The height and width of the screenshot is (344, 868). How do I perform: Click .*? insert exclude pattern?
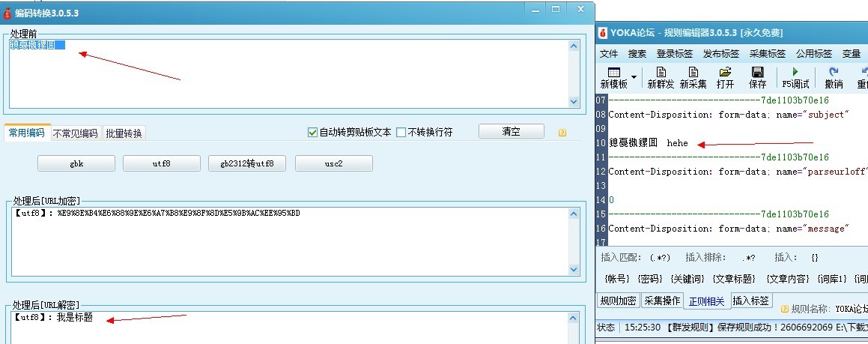748,258
